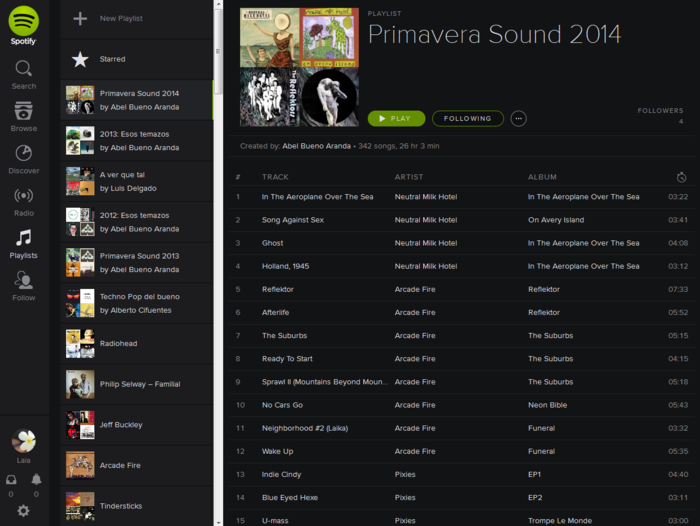This screenshot has height=526, width=700.
Task: Open notifications bell icon
Action: [x=36, y=480]
